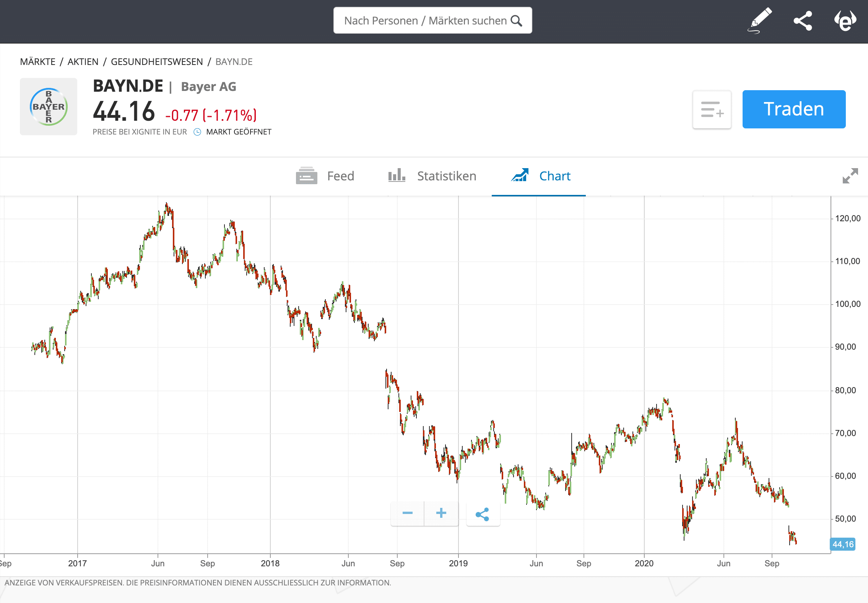Click the 50,00 price axis label

(x=845, y=519)
